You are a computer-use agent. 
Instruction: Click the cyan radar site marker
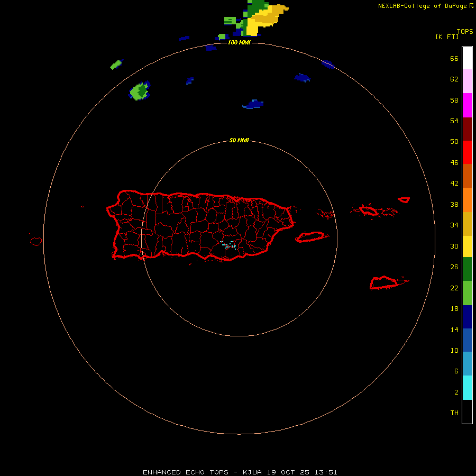(228, 245)
